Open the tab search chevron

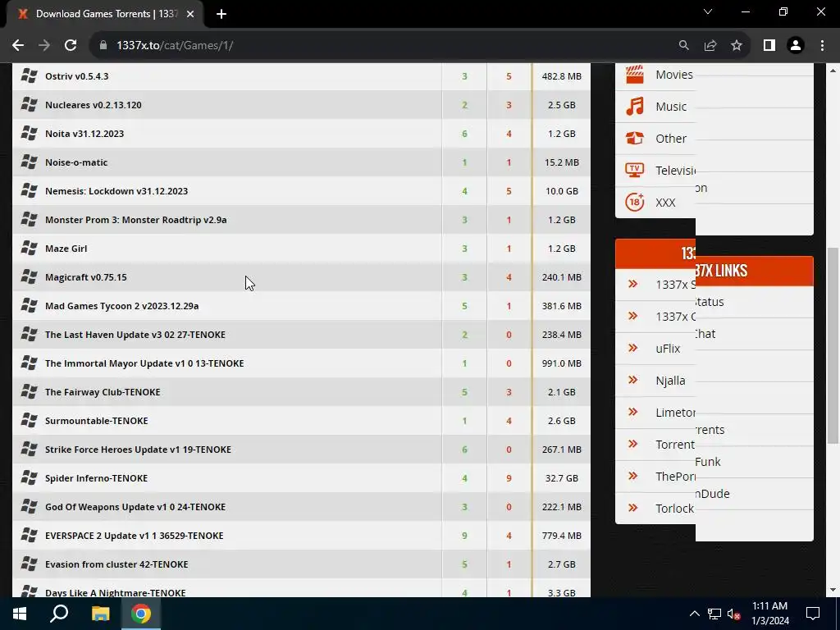tap(708, 11)
